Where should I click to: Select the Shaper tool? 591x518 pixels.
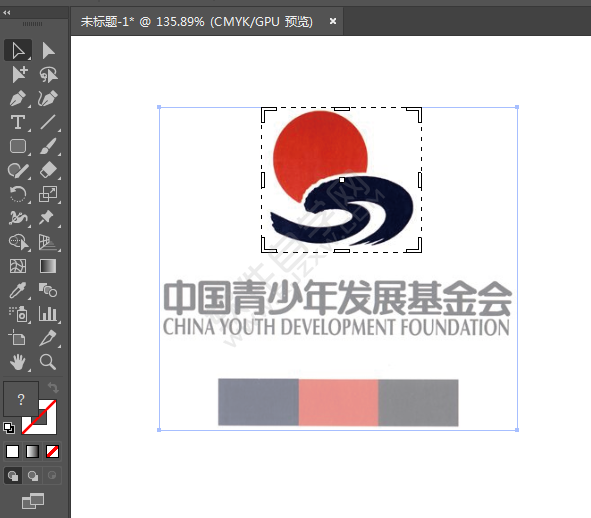click(x=17, y=170)
